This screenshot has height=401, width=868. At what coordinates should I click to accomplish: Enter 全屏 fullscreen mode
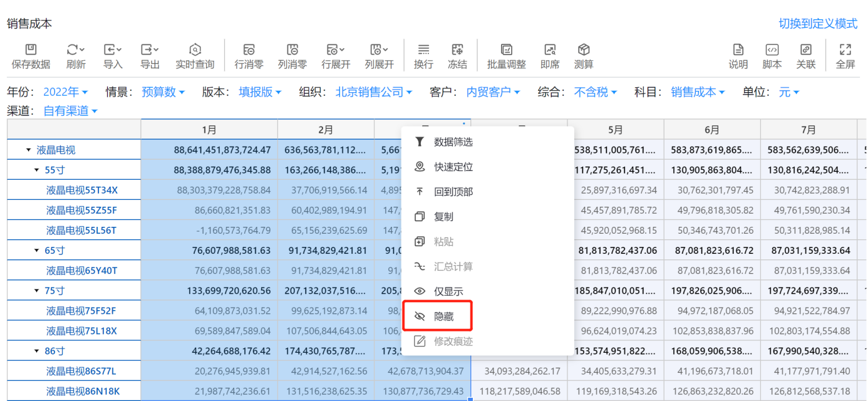point(845,50)
